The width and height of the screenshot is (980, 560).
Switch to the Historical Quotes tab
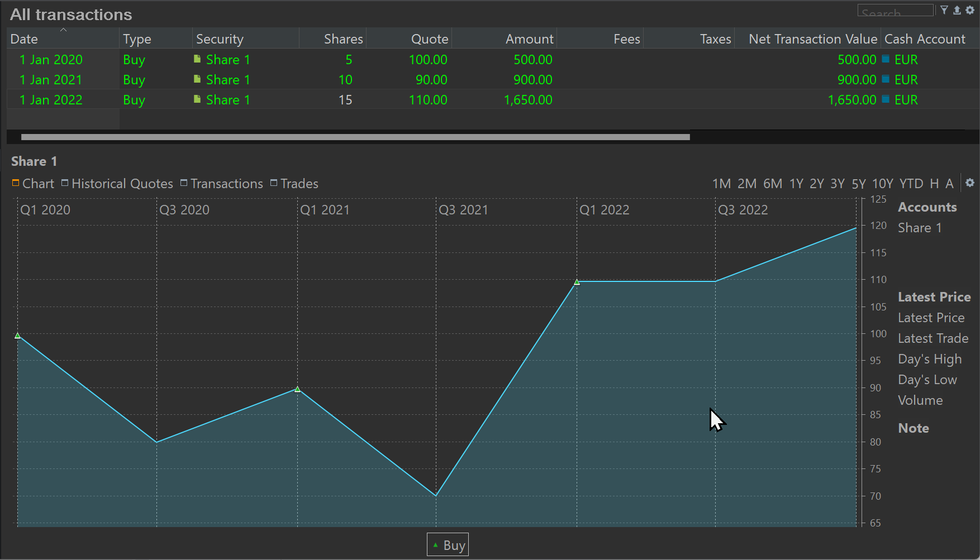[x=117, y=184]
